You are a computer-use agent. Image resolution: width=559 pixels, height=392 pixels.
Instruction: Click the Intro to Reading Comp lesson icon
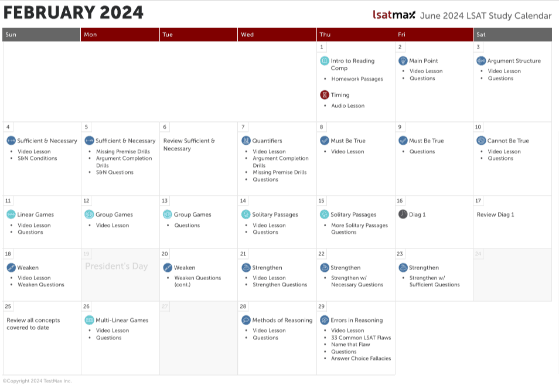[323, 60]
